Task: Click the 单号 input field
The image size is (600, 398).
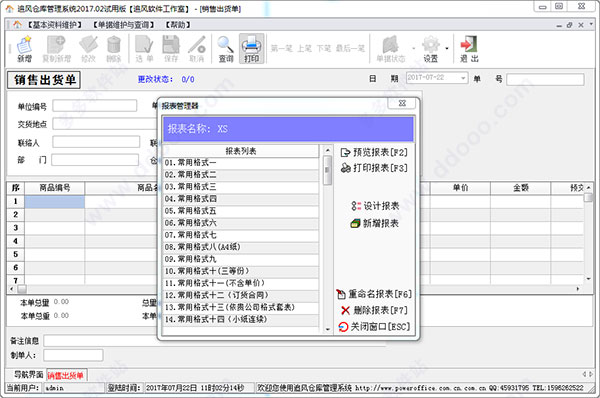Action: [x=545, y=79]
